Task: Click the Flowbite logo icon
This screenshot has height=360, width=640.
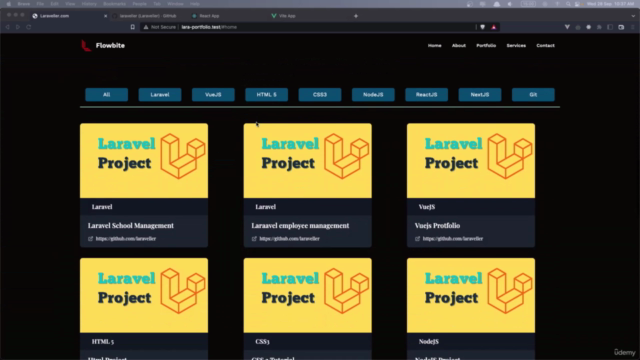Action: (85, 45)
